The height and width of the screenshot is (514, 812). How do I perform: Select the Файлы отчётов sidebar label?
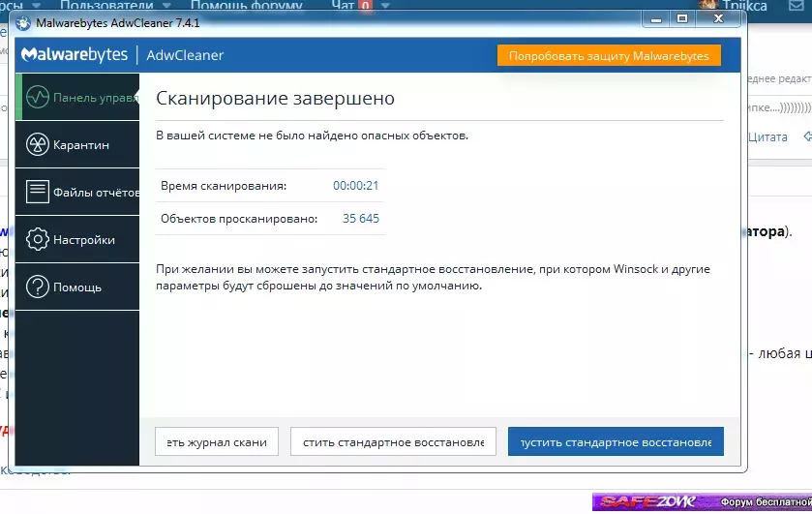(97, 193)
